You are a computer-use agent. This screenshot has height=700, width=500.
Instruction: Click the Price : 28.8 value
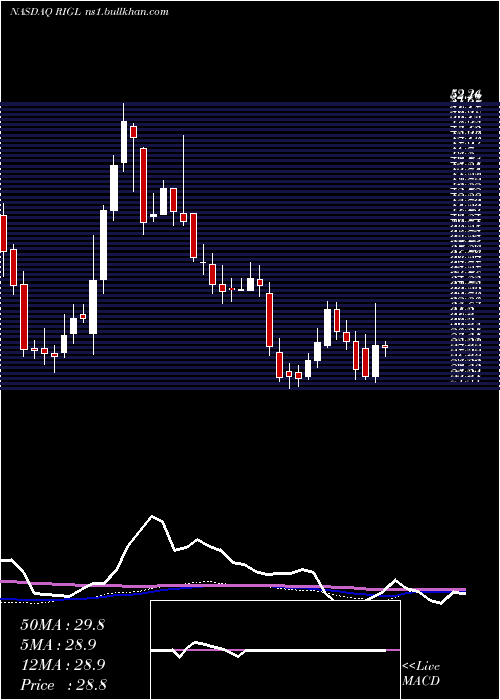[63, 685]
